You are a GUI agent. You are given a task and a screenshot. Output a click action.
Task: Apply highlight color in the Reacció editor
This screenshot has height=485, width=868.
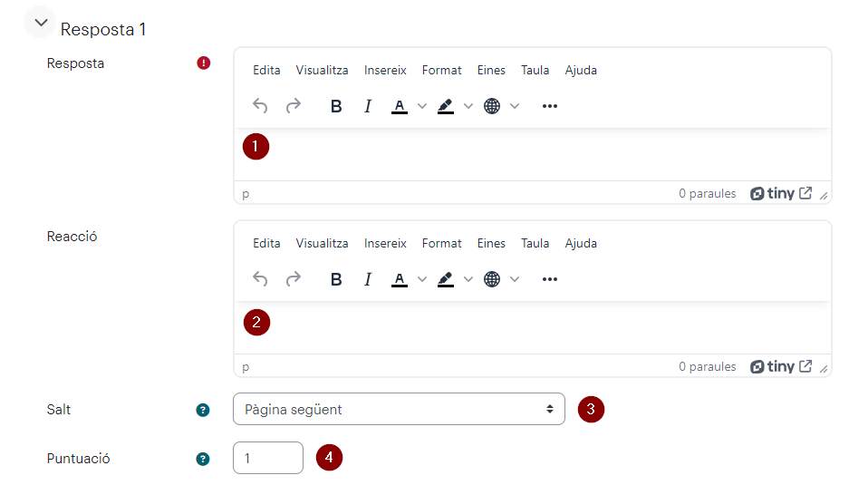pos(446,279)
